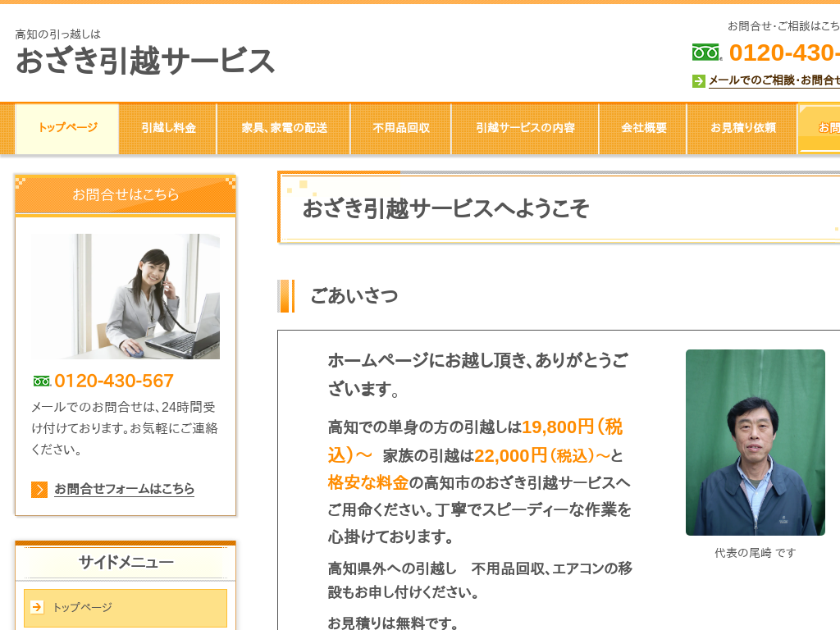Select トップページ in the side menu
This screenshot has height=630, width=840.
pyautogui.click(x=82, y=608)
